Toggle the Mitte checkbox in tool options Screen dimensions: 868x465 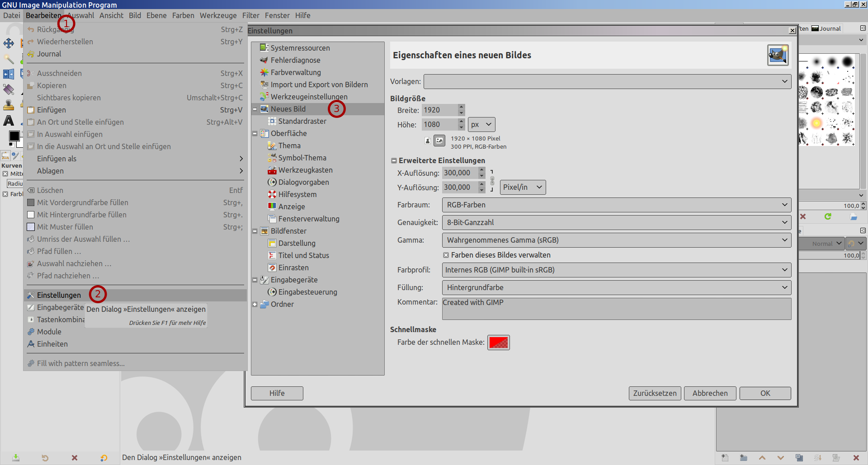coord(5,174)
